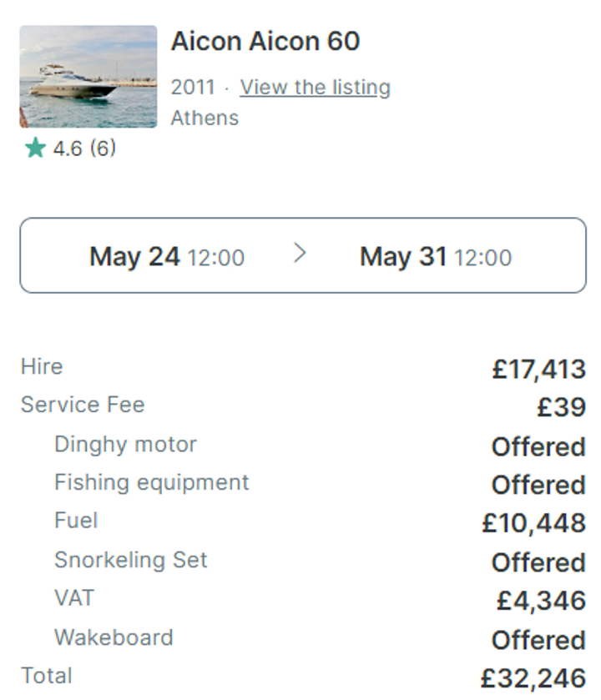The height and width of the screenshot is (700, 601).
Task: Click the Athens location text
Action: pos(205,118)
